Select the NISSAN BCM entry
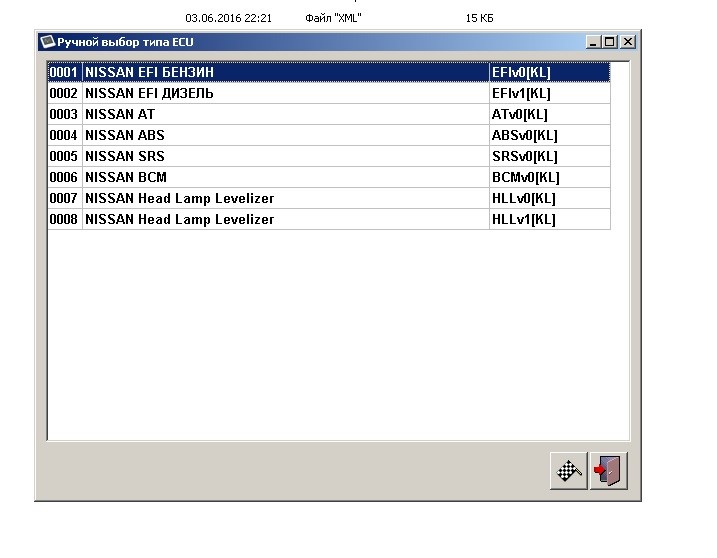 (x=329, y=177)
